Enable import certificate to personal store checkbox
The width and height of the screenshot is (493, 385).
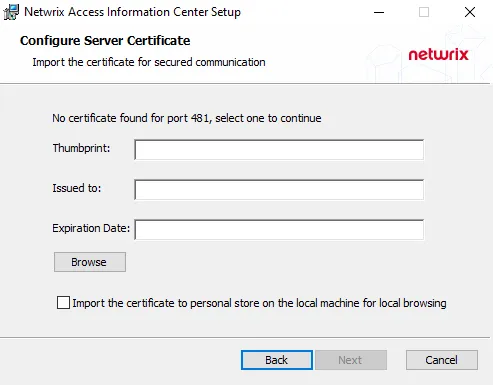[x=63, y=303]
